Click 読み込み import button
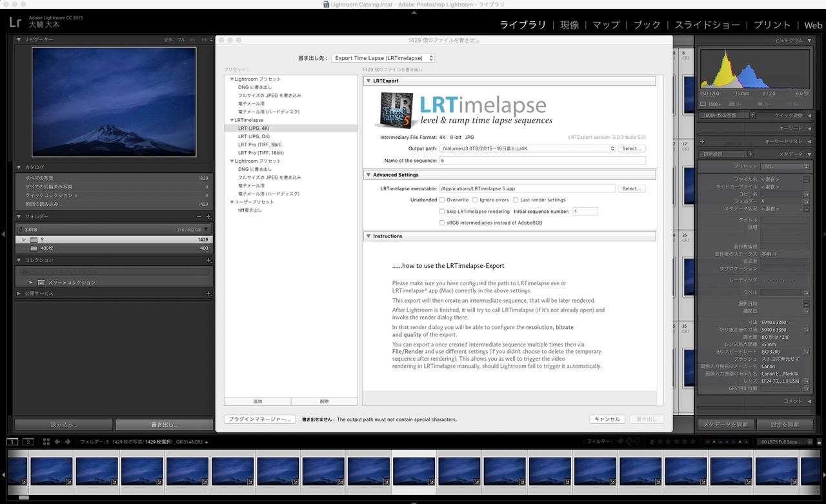826x504 pixels. point(63,425)
